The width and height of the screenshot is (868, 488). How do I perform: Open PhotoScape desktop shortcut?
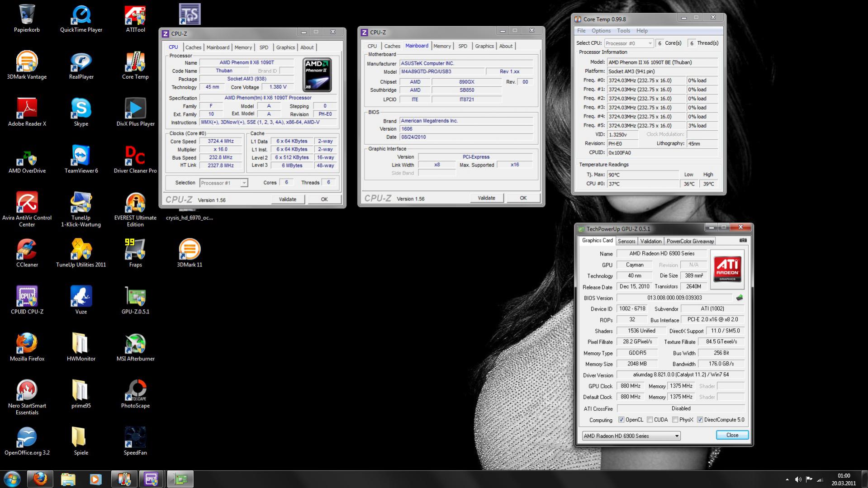(135, 394)
